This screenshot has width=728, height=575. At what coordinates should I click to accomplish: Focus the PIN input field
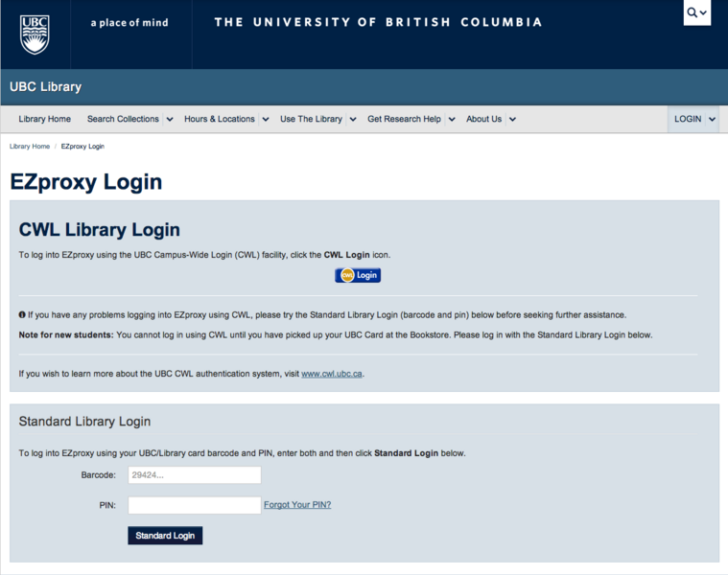[195, 505]
